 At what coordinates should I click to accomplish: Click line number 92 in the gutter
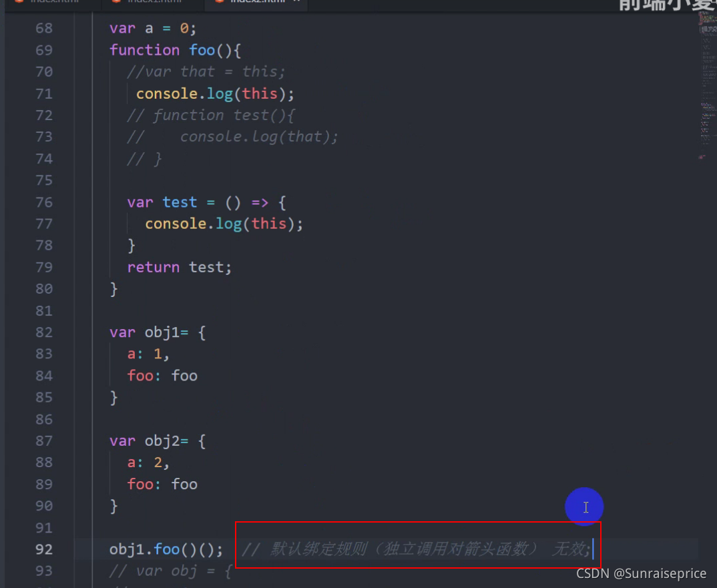coord(44,549)
